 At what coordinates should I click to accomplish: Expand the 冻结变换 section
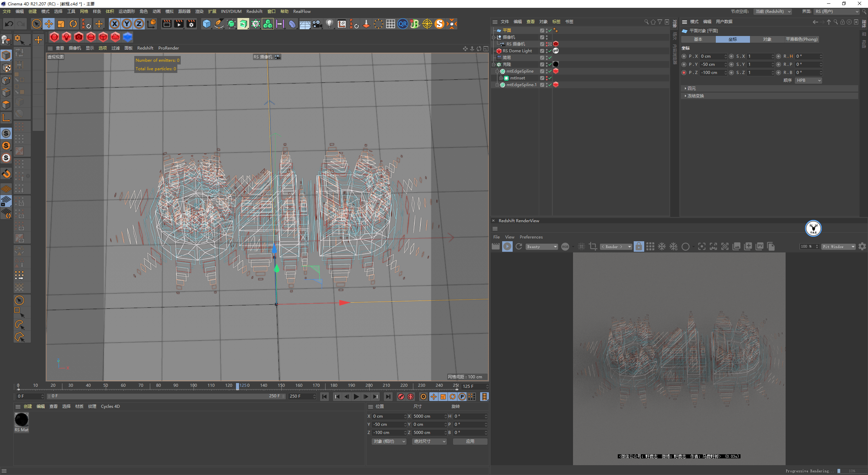(x=695, y=96)
